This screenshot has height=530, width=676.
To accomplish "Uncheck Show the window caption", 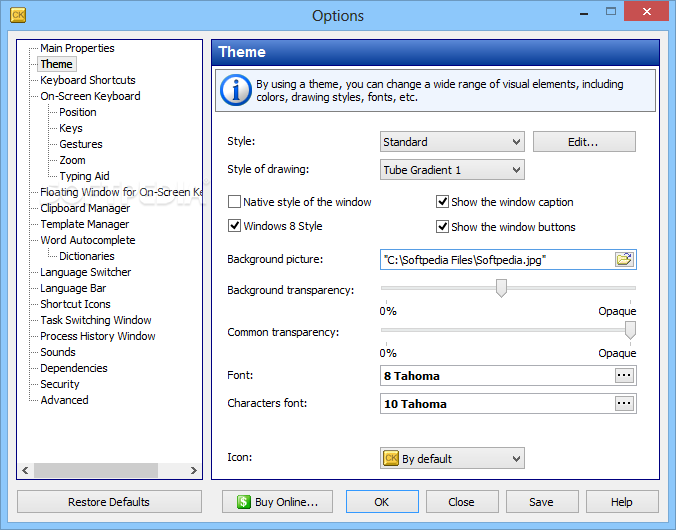I will click(442, 201).
